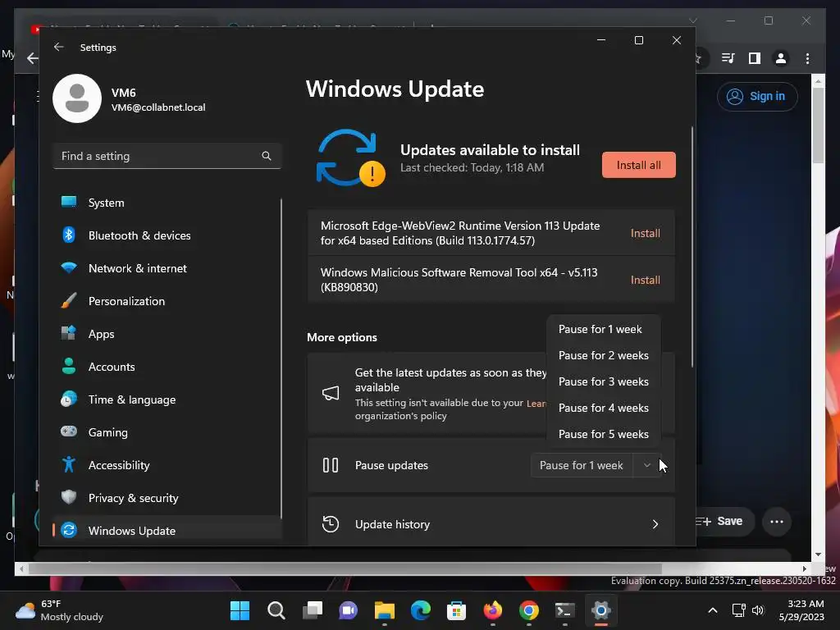Click Settings gear on taskbar
The width and height of the screenshot is (840, 630).
601,610
